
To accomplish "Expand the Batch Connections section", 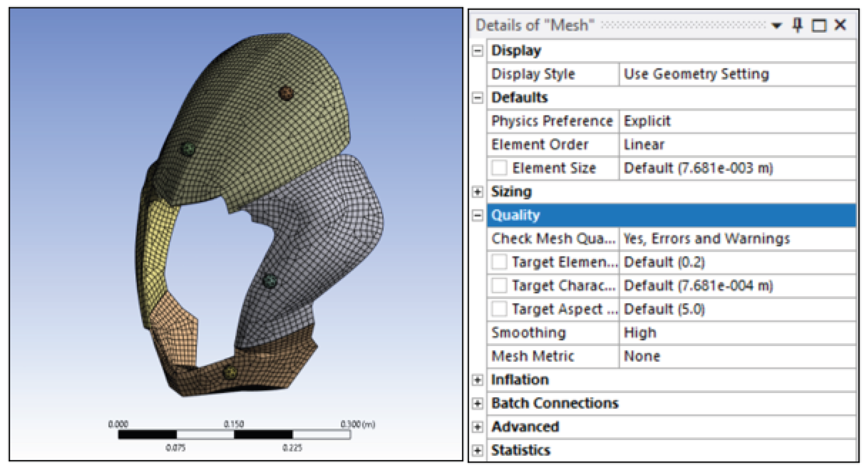I will 477,403.
